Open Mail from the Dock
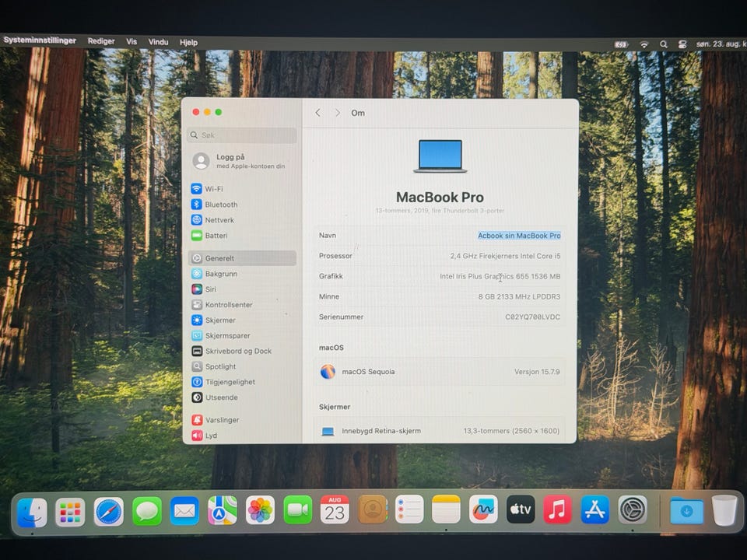747x560 pixels. [x=184, y=512]
